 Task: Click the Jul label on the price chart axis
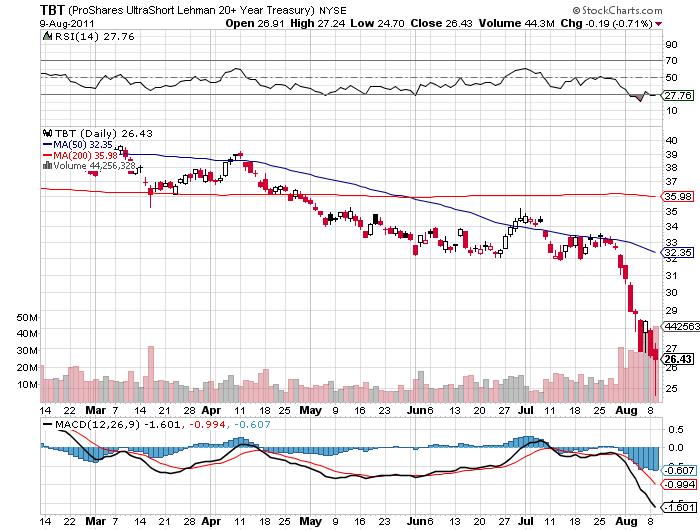tap(526, 410)
